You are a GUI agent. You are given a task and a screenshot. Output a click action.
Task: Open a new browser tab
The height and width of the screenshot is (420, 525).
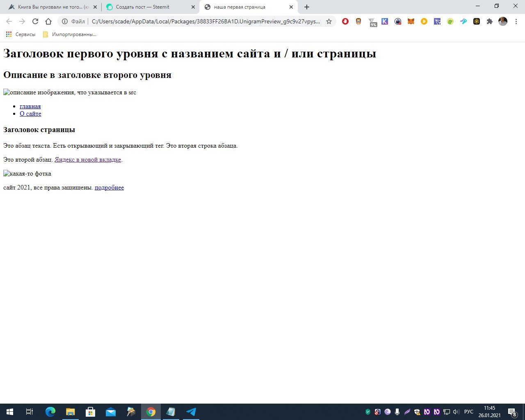(307, 7)
